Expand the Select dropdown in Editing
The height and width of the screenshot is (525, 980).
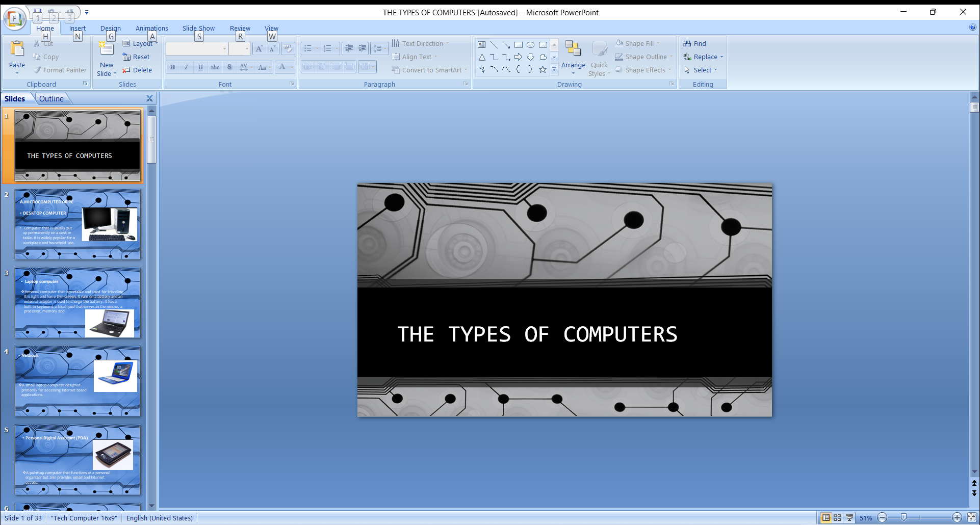click(x=715, y=70)
